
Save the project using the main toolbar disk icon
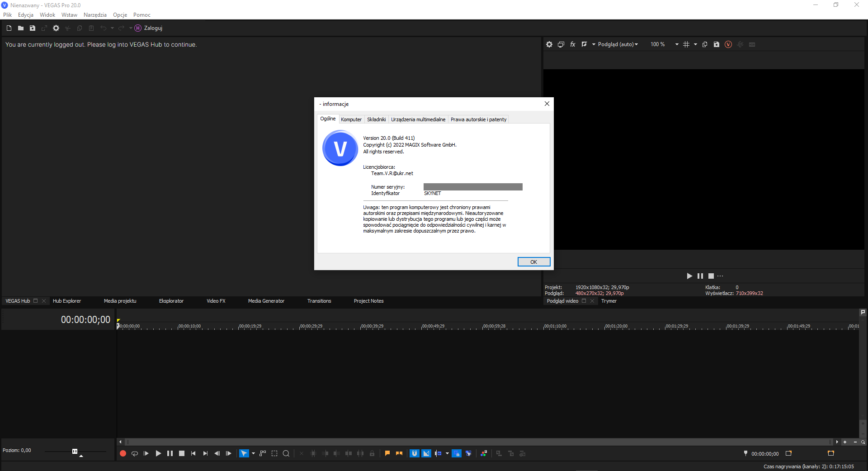coord(33,28)
